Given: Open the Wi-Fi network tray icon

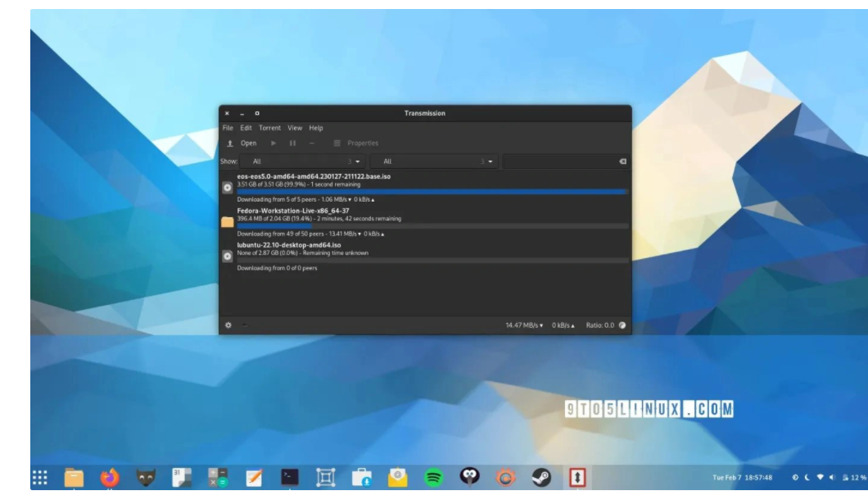Looking at the screenshot, I should (x=820, y=477).
